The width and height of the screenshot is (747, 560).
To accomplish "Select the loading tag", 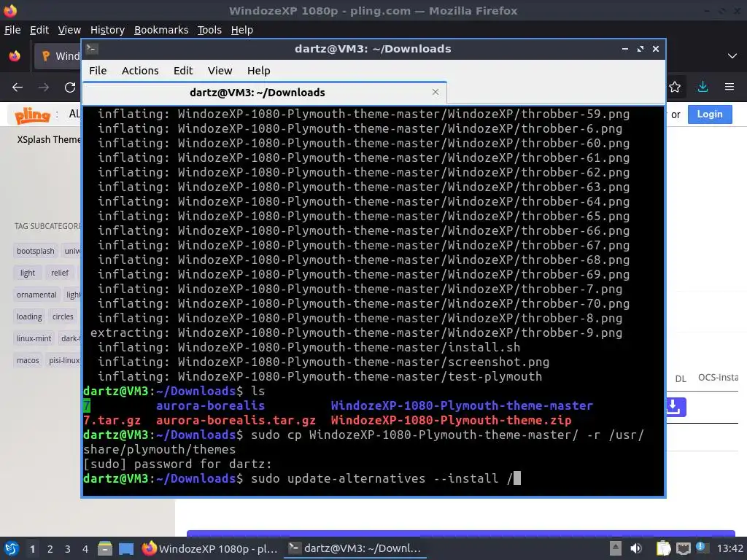I will pos(29,316).
